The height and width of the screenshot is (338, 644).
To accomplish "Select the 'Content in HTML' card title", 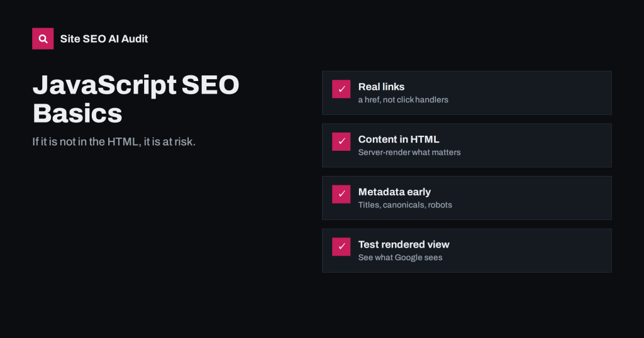I will tap(398, 139).
